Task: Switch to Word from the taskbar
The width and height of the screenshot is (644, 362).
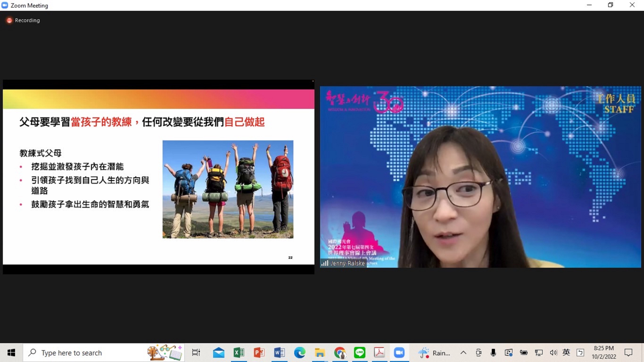Action: coord(279,353)
